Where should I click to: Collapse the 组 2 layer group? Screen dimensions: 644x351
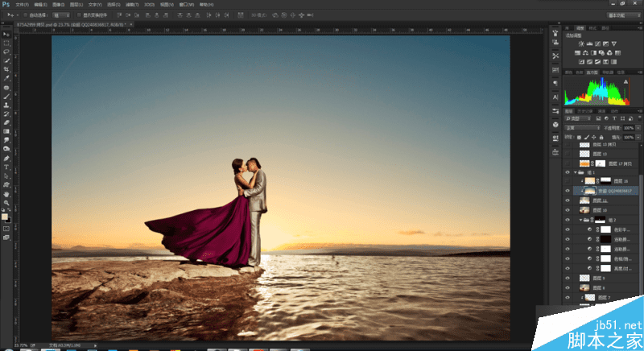click(581, 220)
